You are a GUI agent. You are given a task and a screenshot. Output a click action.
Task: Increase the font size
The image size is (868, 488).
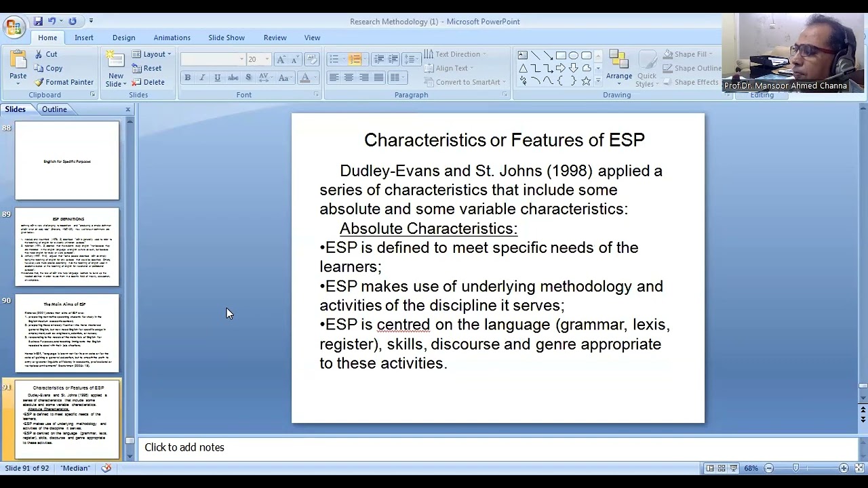pyautogui.click(x=281, y=59)
